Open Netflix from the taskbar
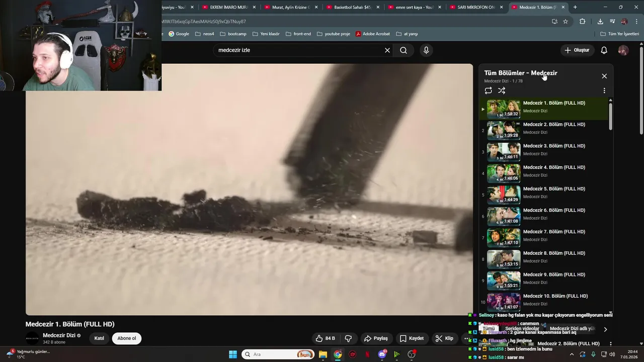The image size is (644, 362). click(367, 354)
